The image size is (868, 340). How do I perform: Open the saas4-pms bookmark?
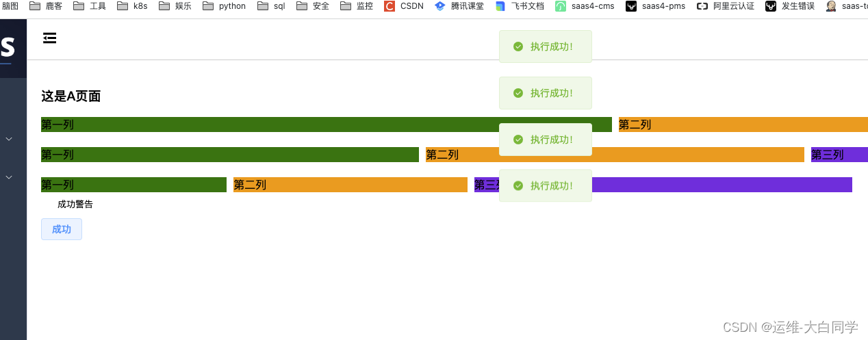(x=656, y=6)
